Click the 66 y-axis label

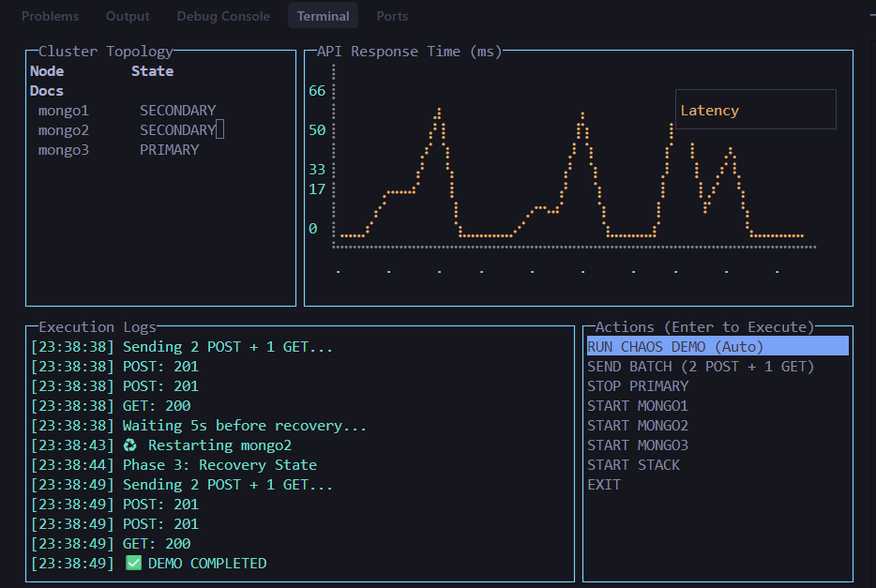[x=317, y=90]
